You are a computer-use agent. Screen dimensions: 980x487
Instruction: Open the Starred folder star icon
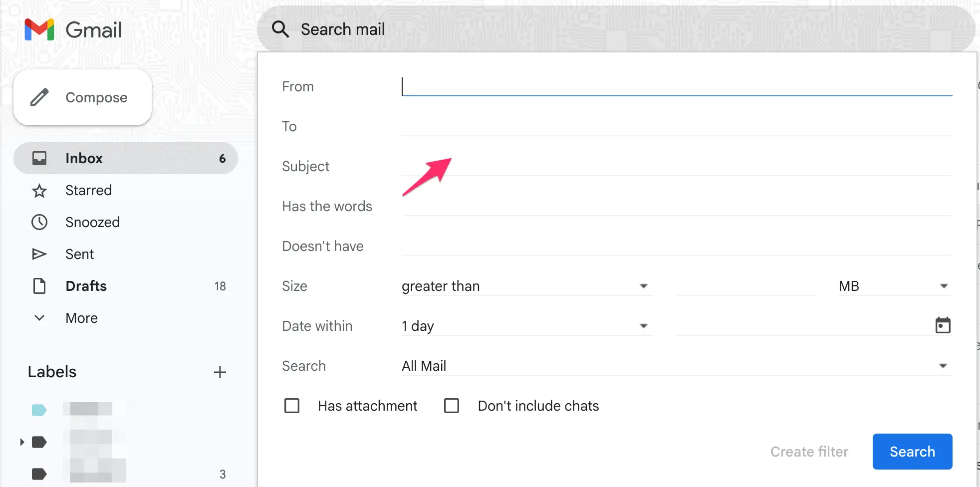[39, 190]
